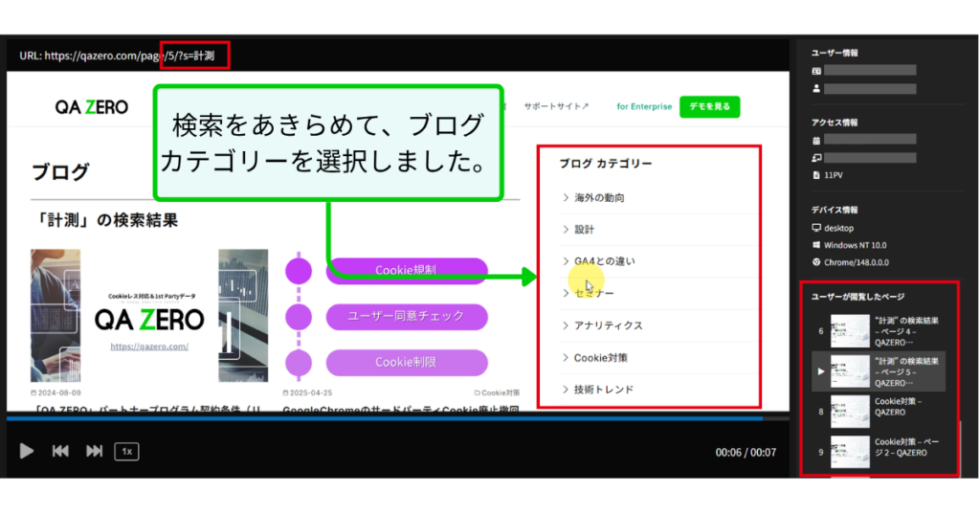Click the 00:06 / 00:07 time display

click(x=746, y=453)
